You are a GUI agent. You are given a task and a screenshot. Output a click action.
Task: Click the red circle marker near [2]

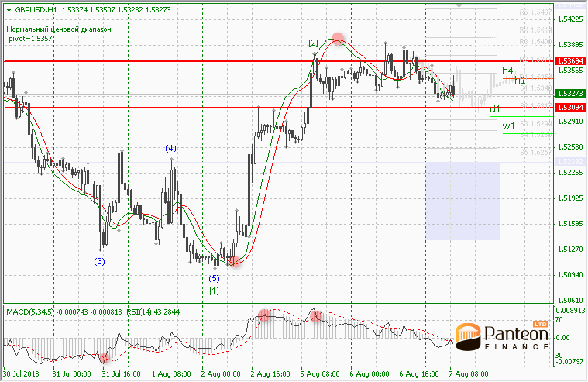[338, 39]
